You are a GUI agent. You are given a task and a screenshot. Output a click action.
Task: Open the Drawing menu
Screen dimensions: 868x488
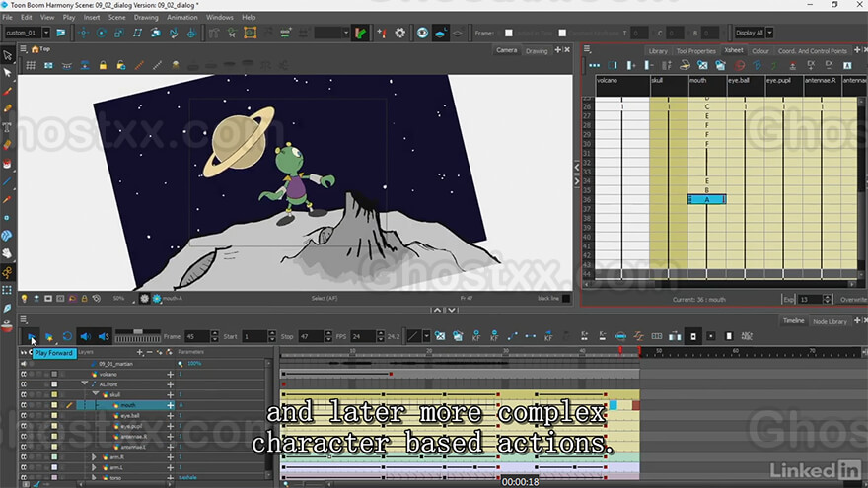click(146, 17)
